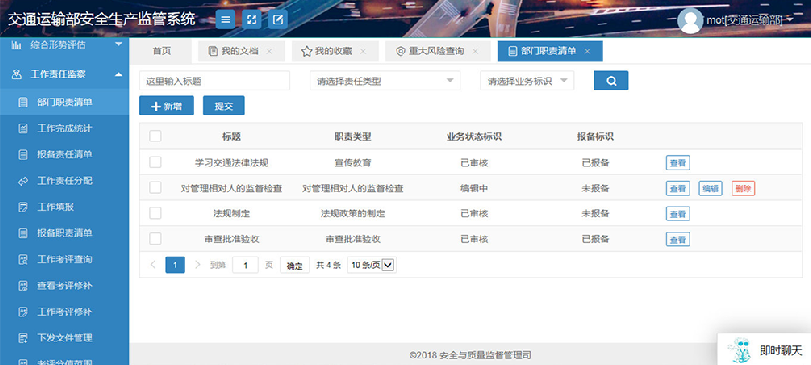Click 查看 for 法规制定 row
The image size is (811, 365).
point(678,214)
